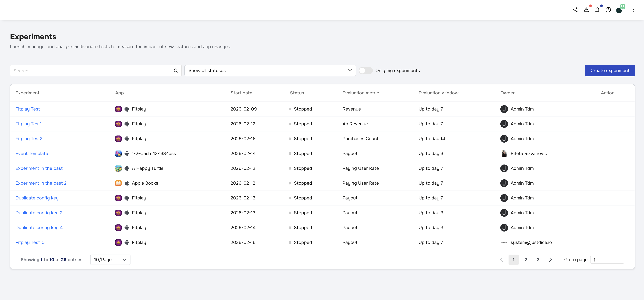Open the notifications bell
644x300 pixels.
(597, 10)
